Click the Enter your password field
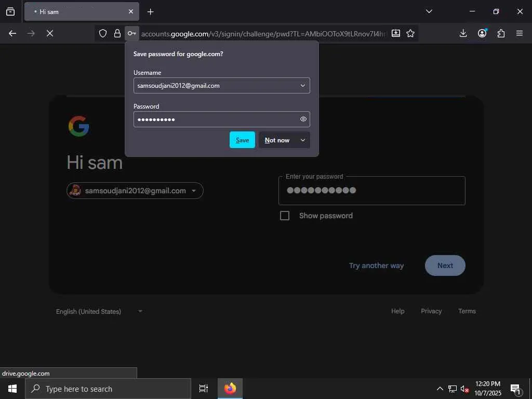This screenshot has width=532, height=399. tap(372, 191)
